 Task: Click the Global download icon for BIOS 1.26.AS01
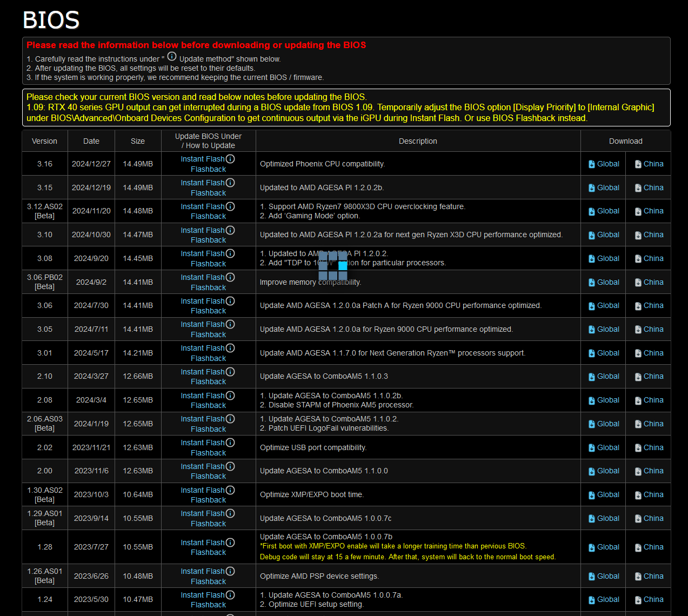point(592,577)
